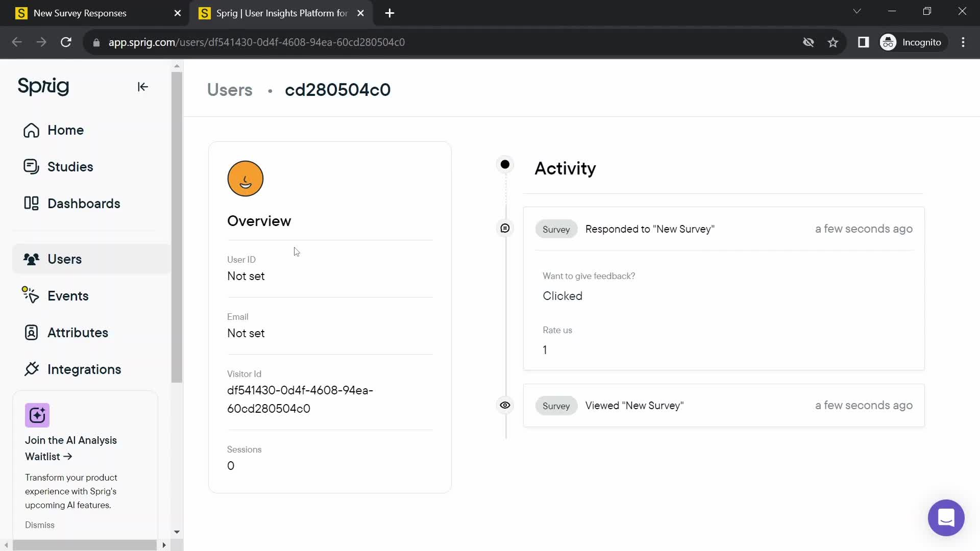Click the sidebar horizontal scrollbar

point(85,545)
